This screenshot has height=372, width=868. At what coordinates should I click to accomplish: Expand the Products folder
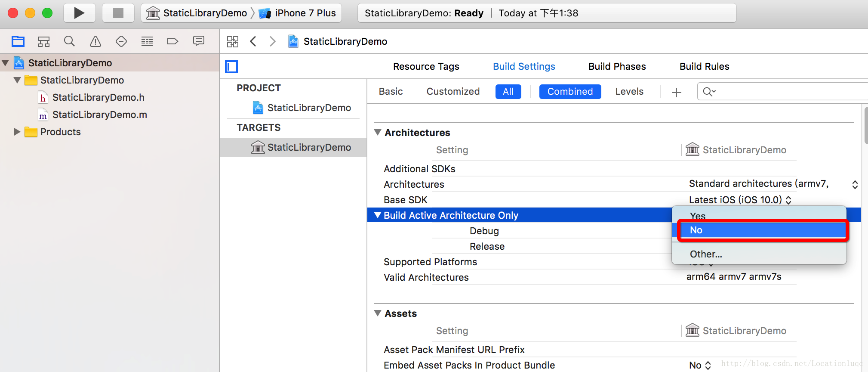pos(17,132)
